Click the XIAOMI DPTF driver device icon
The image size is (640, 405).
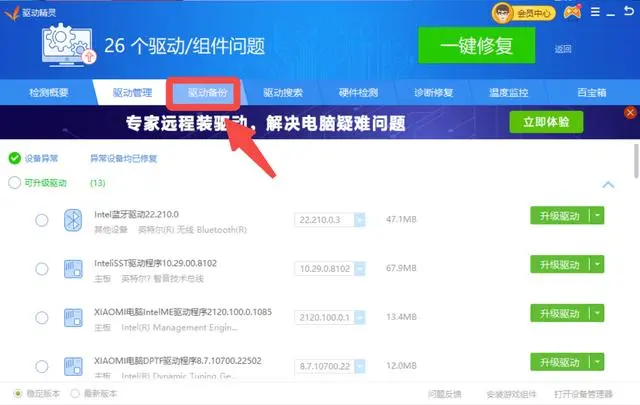pyautogui.click(x=73, y=364)
